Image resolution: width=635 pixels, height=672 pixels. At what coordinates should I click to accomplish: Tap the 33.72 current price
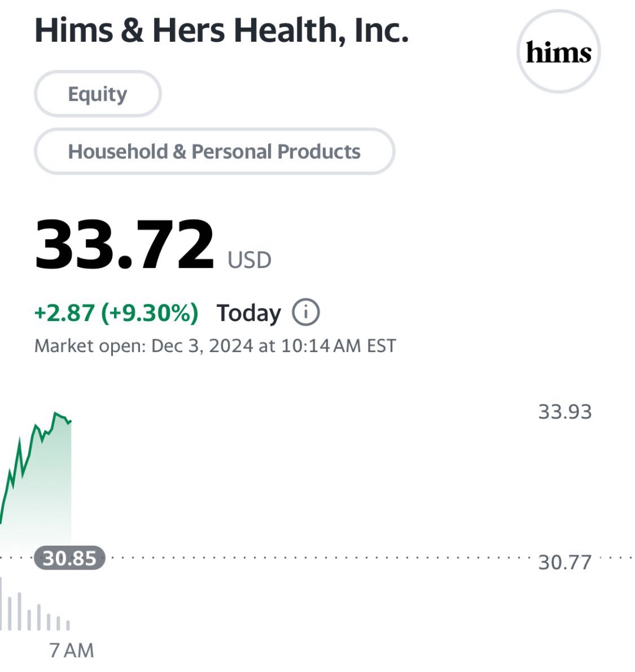(x=124, y=245)
